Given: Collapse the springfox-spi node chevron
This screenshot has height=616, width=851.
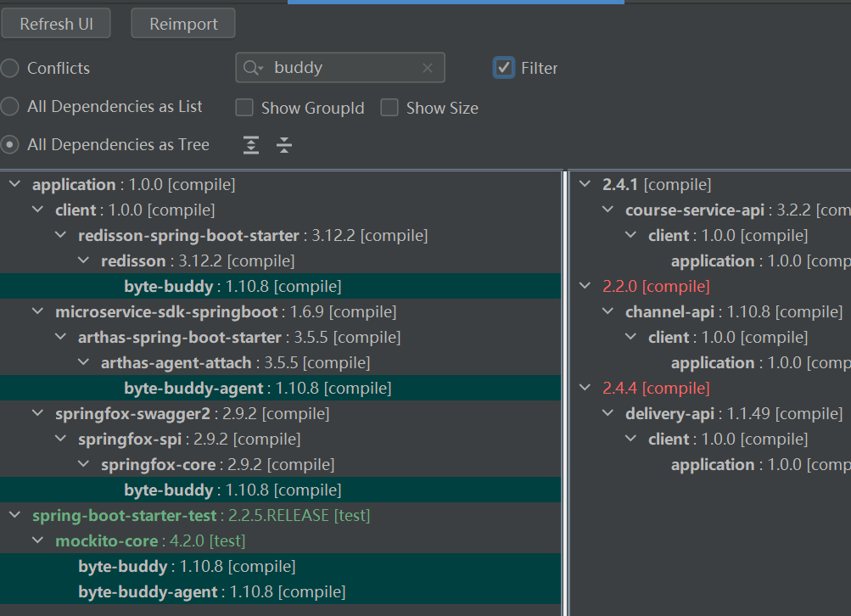Looking at the screenshot, I should pos(61,439).
